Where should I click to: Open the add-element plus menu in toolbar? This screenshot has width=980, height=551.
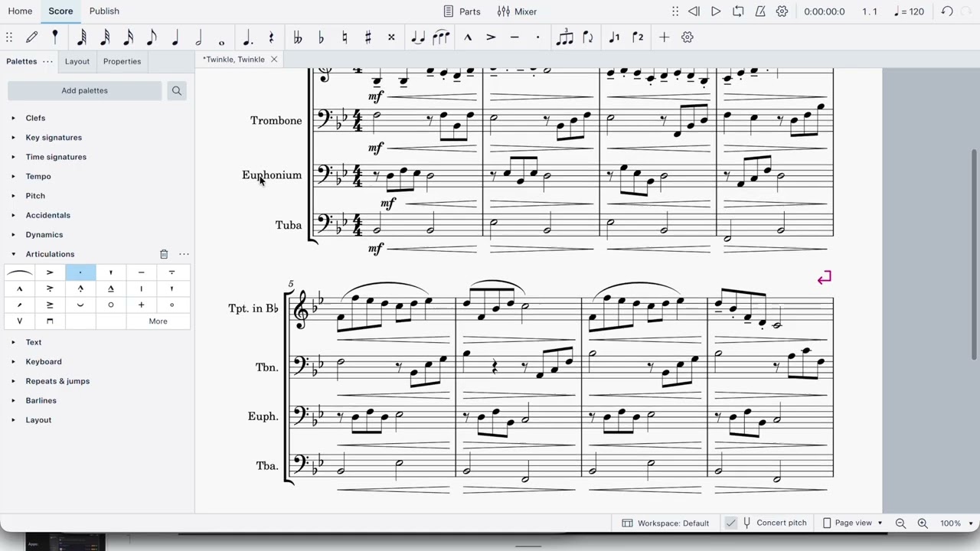pos(664,37)
